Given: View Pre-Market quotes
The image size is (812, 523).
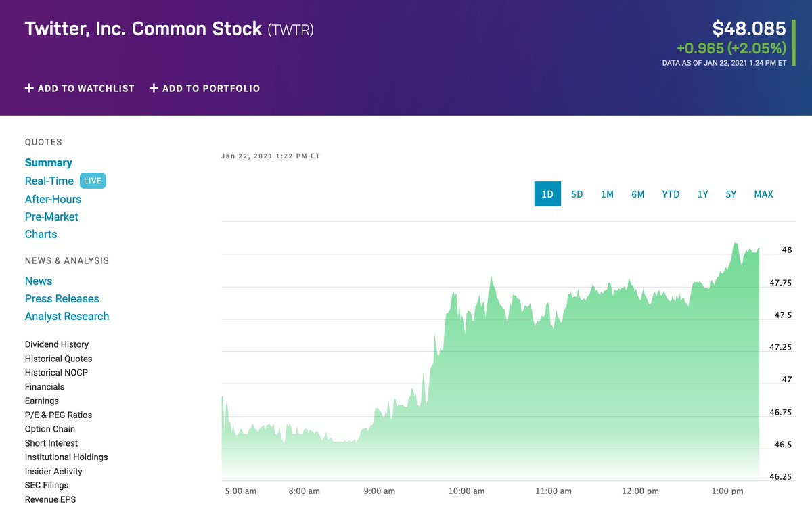Looking at the screenshot, I should click(51, 217).
